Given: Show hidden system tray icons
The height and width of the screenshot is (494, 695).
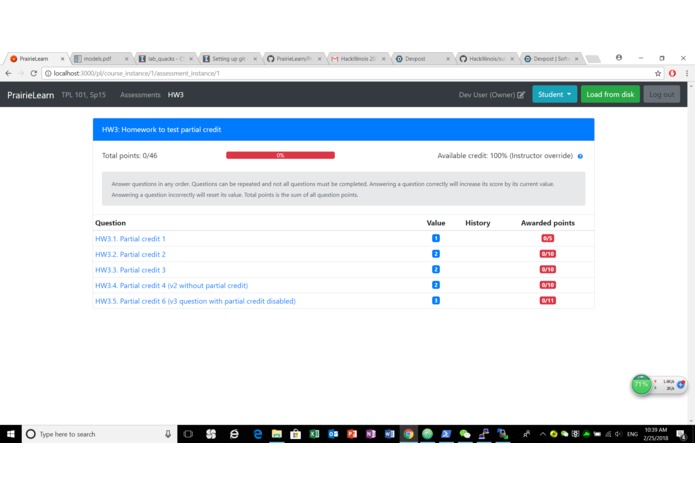Looking at the screenshot, I should click(x=543, y=434).
